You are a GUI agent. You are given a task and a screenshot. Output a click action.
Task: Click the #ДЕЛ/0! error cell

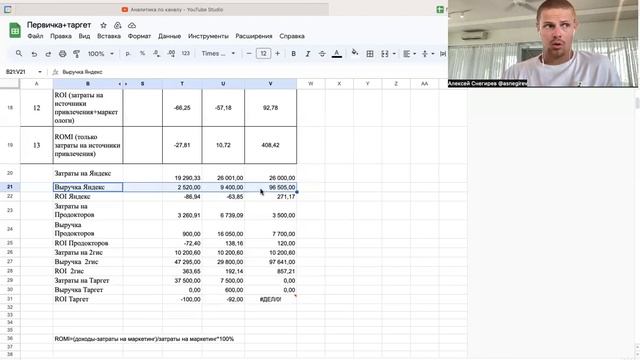[x=271, y=299]
